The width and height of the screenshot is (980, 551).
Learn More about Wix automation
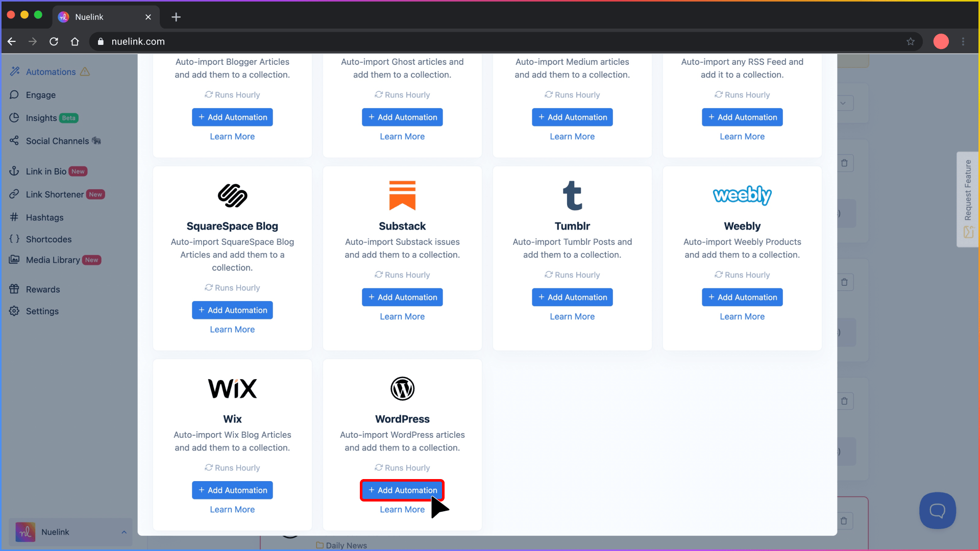point(232,510)
